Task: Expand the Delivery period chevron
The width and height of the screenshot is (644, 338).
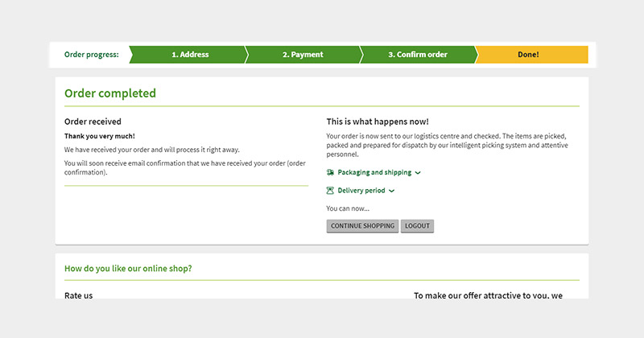Action: [x=391, y=191]
